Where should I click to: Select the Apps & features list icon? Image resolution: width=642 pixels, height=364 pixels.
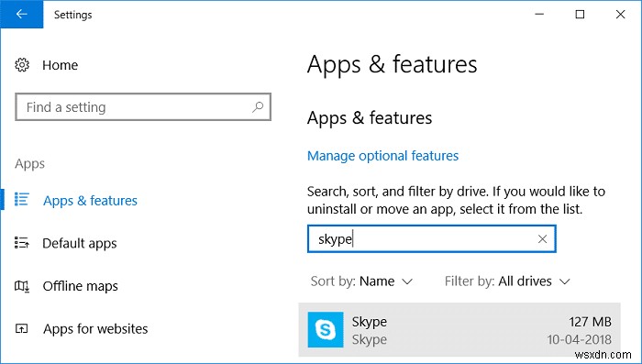(x=21, y=199)
